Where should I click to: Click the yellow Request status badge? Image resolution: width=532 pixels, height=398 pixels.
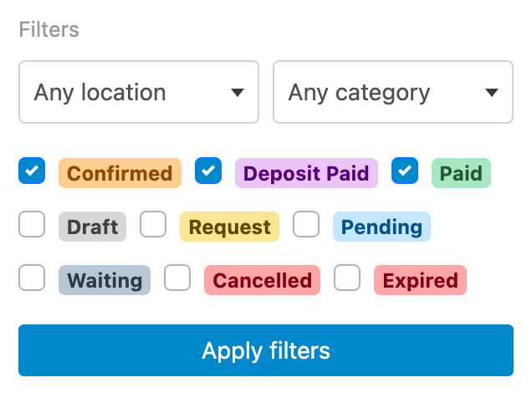click(230, 227)
